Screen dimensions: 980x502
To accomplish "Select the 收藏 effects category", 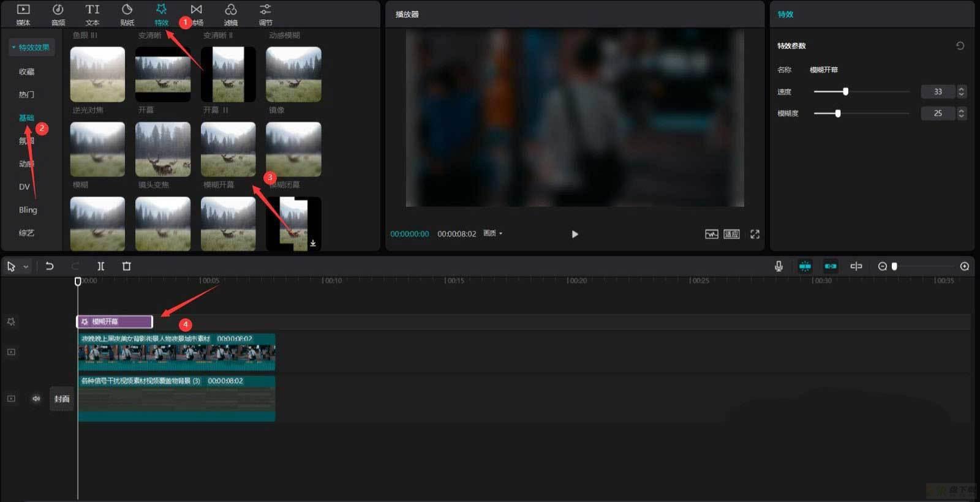I will pos(26,72).
